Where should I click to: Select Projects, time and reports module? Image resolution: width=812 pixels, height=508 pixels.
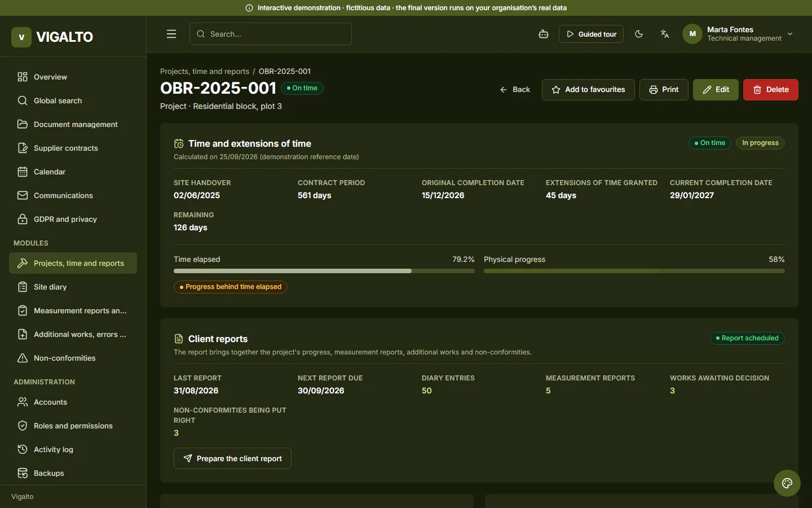pos(73,263)
